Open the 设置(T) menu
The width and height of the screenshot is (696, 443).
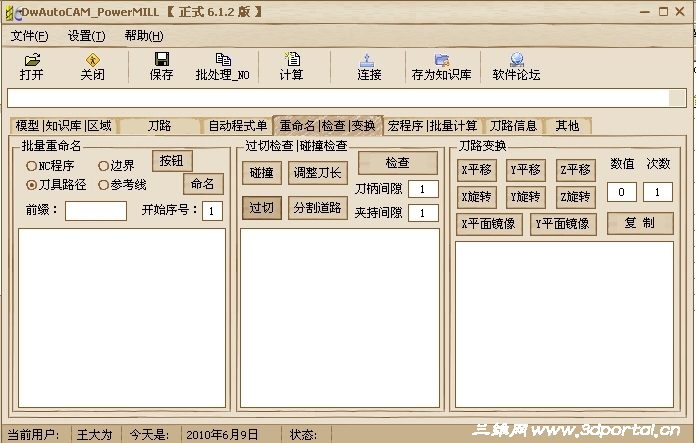point(87,36)
